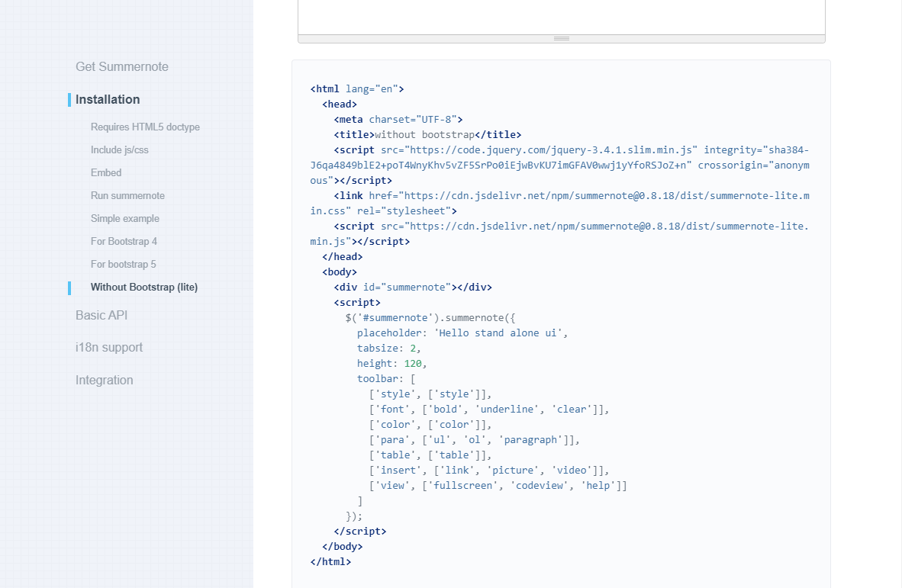The width and height of the screenshot is (902, 588).
Task: Open Simple example subsection
Action: [125, 219]
